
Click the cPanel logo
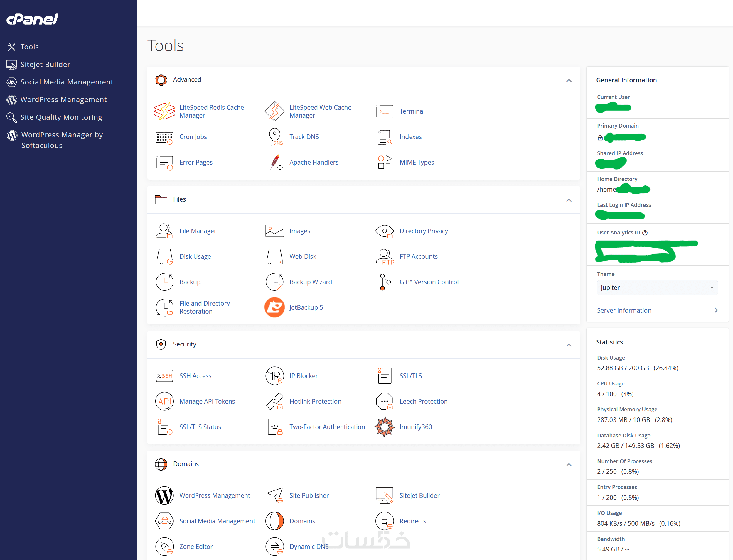coord(32,19)
